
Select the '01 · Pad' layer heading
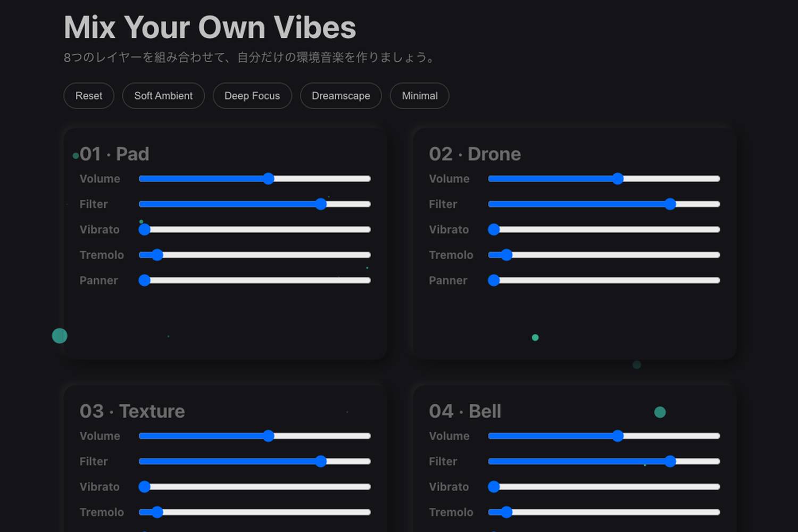coord(114,154)
